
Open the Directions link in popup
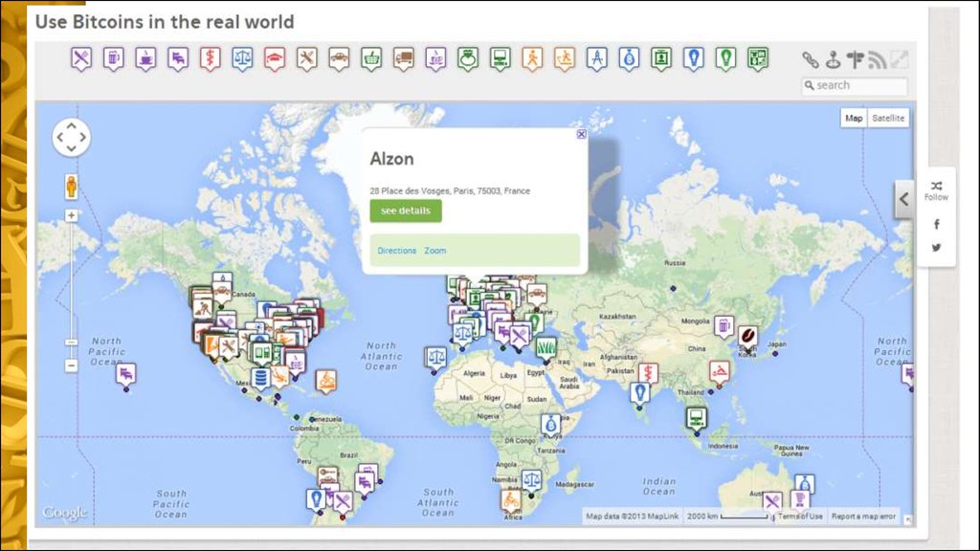click(397, 251)
